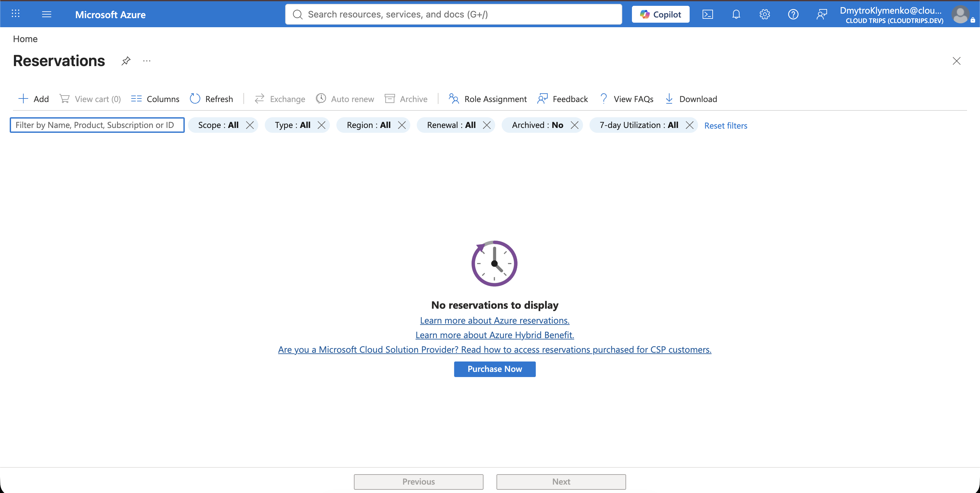
Task: Remove the 7-day Utilization filter pill
Action: pos(689,125)
